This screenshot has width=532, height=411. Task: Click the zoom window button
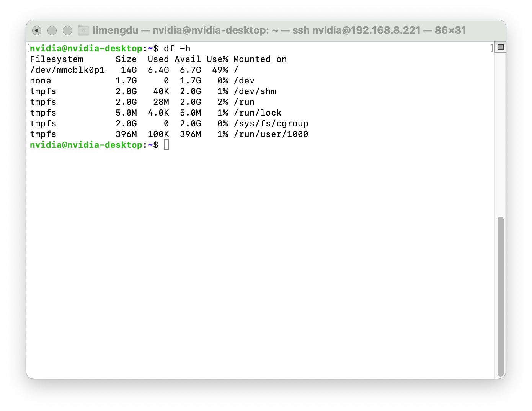(67, 30)
